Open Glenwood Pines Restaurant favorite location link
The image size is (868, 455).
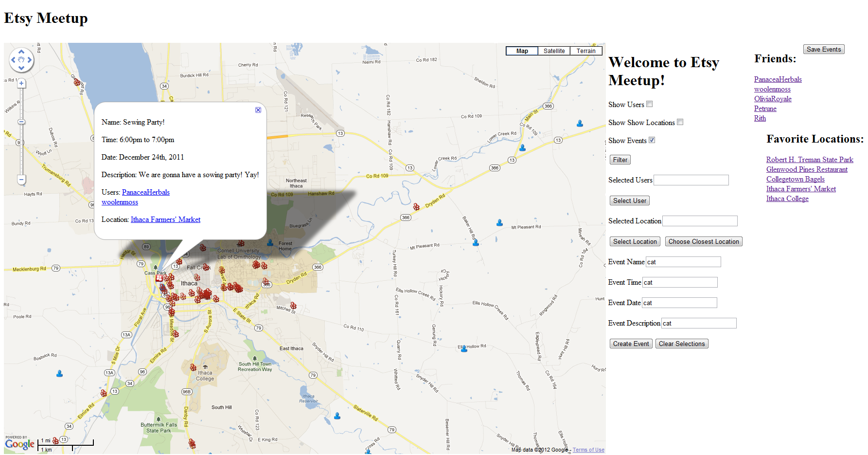click(807, 169)
